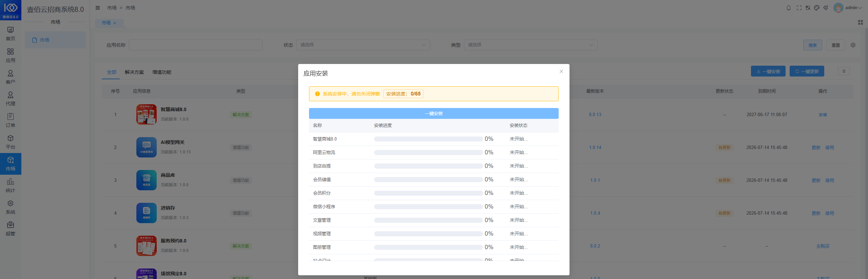This screenshot has width=868, height=279.
Task: Click the 一键更新 button
Action: [807, 71]
